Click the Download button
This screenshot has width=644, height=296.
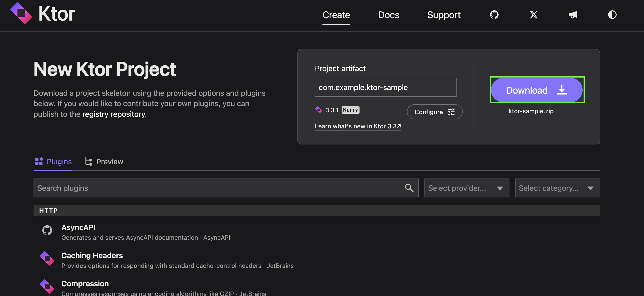(537, 90)
